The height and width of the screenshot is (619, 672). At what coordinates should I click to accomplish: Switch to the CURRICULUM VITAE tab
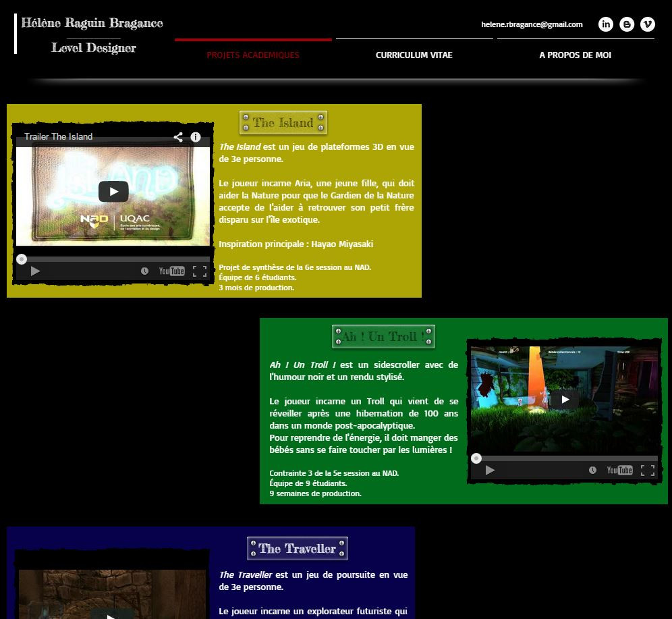pyautogui.click(x=414, y=55)
